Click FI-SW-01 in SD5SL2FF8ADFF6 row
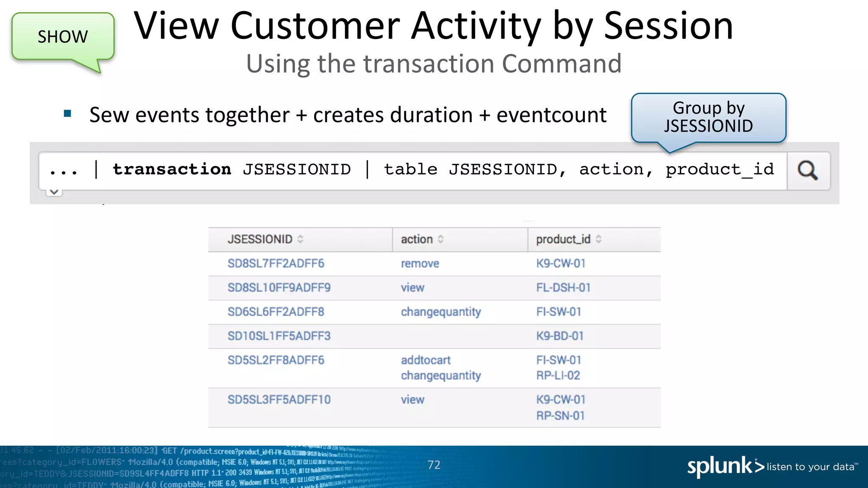 click(x=559, y=360)
